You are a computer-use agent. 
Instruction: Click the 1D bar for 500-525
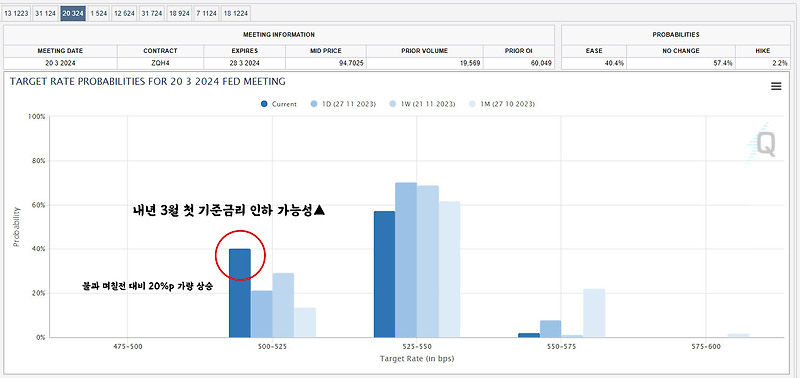(261, 314)
